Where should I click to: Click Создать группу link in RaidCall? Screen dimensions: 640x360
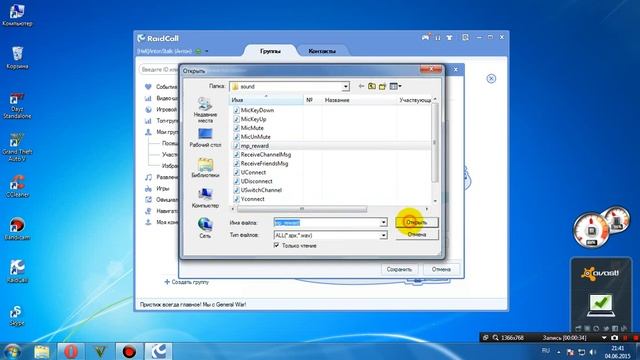(x=187, y=282)
